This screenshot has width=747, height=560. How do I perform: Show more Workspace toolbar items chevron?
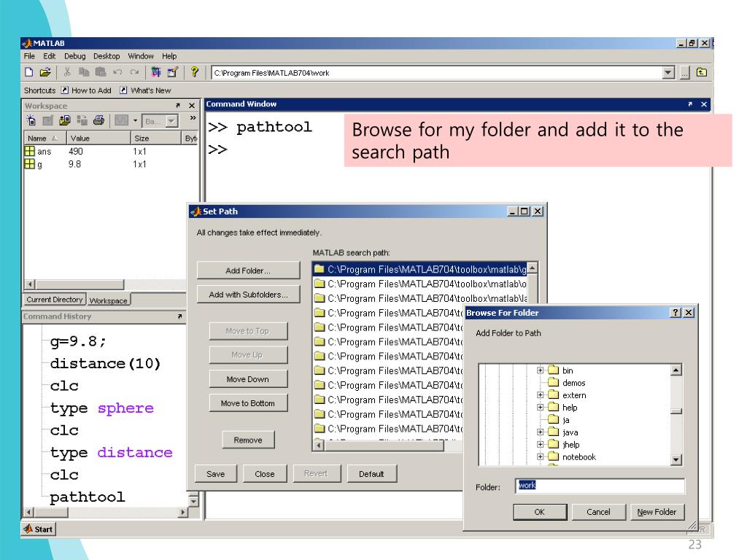tap(193, 118)
